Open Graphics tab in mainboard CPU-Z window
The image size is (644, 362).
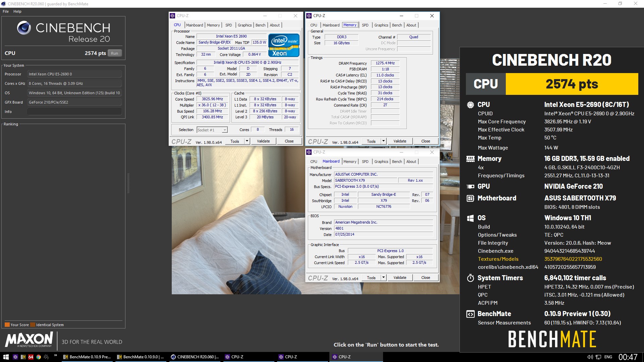click(x=381, y=162)
